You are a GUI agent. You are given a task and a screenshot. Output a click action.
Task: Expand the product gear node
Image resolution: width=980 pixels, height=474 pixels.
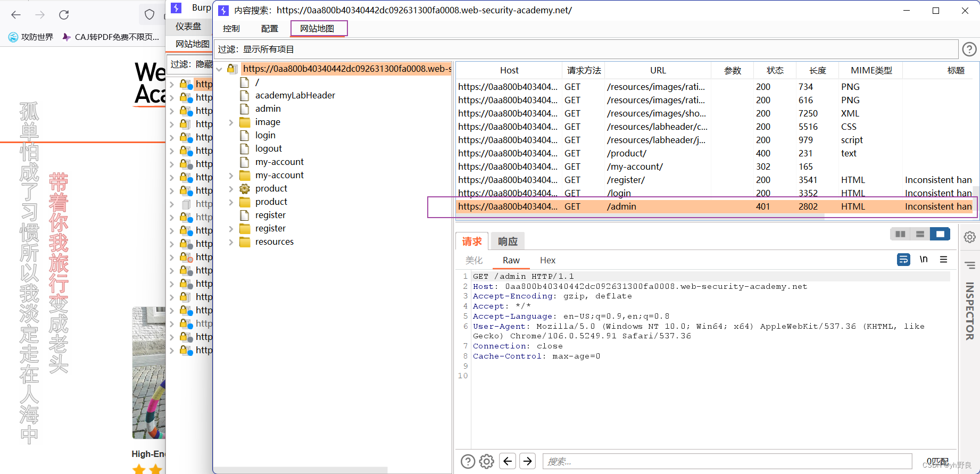click(x=231, y=189)
